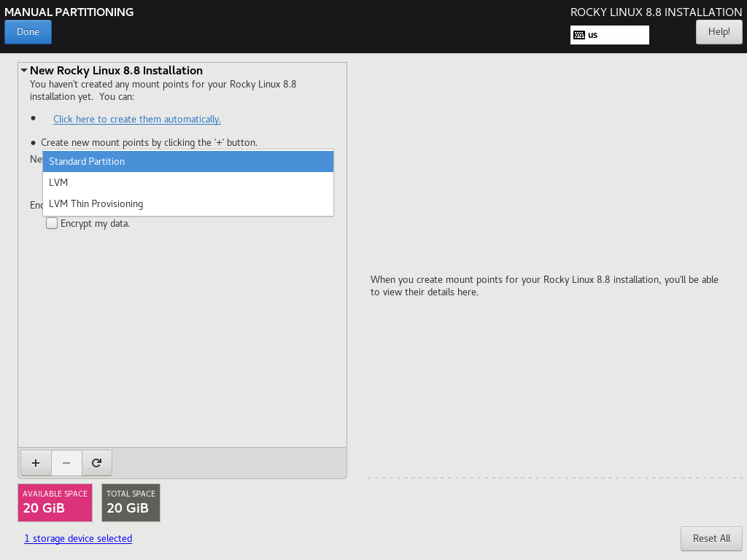Click the keyboard layout icon
Screen dimensions: 747x560
[x=579, y=35]
